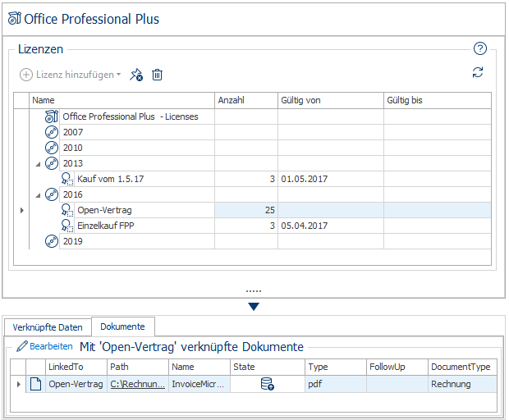Click the pencil icon next to Bearbeiten

click(22, 346)
